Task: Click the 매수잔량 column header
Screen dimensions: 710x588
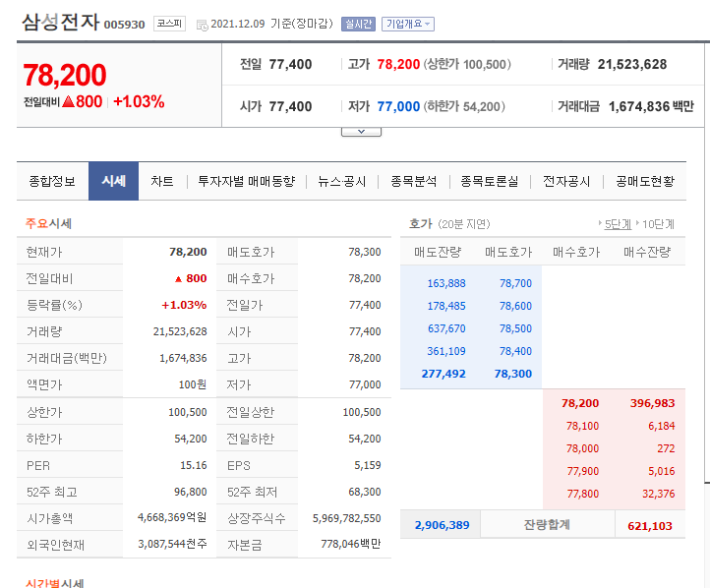Action: pyautogui.click(x=647, y=252)
